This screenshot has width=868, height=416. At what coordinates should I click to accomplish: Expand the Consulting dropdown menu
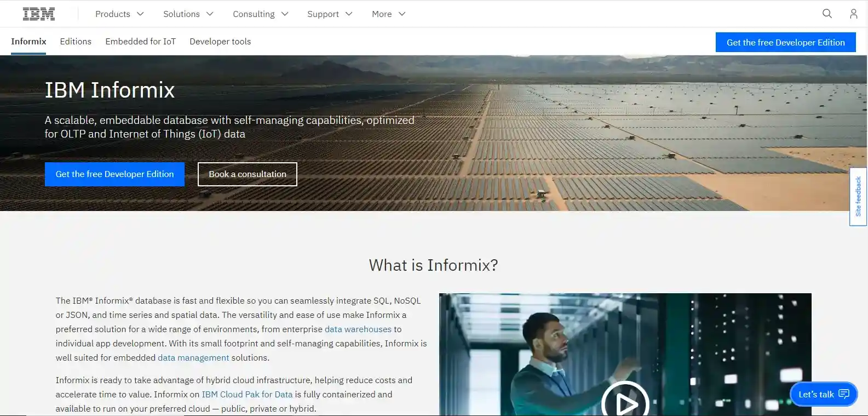(x=260, y=14)
